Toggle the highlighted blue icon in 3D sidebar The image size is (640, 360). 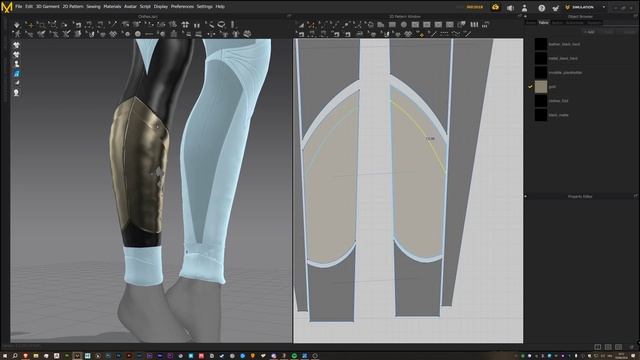[x=16, y=73]
